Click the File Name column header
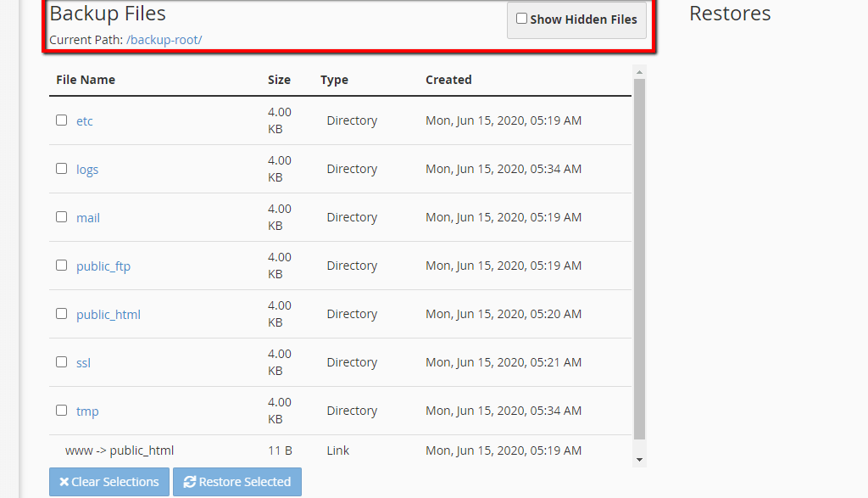Image resolution: width=868 pixels, height=498 pixels. [86, 80]
